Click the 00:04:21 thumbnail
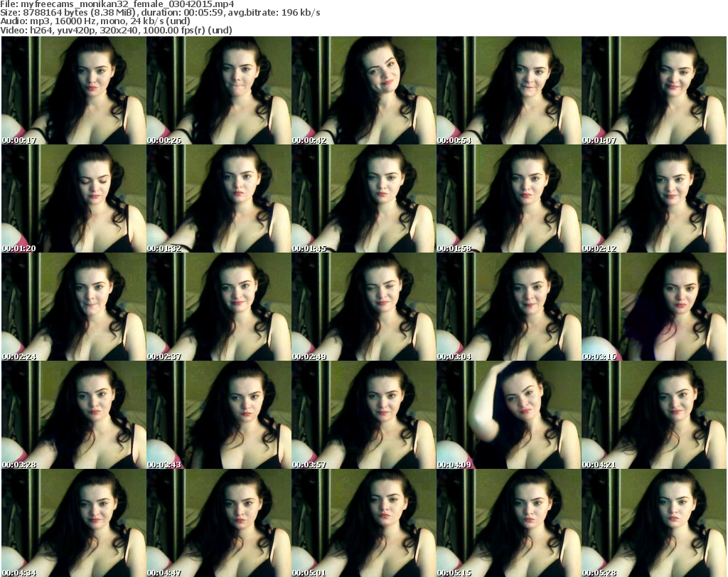This screenshot has width=728, height=577. pyautogui.click(x=654, y=415)
